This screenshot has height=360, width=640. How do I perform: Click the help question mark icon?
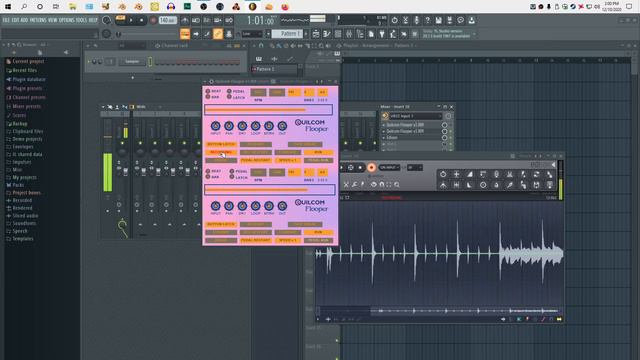click(x=427, y=20)
